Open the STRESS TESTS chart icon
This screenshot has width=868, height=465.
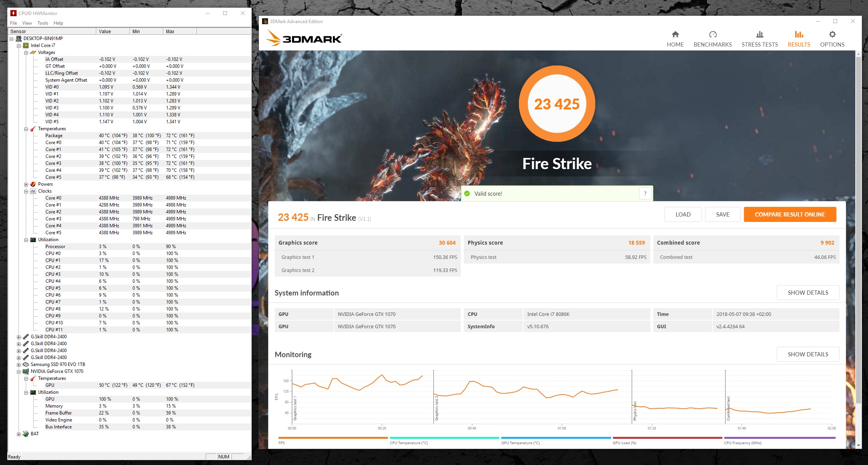pyautogui.click(x=760, y=34)
